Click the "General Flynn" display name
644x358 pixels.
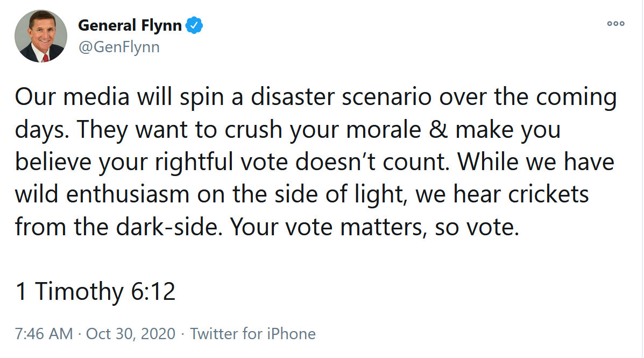click(130, 25)
